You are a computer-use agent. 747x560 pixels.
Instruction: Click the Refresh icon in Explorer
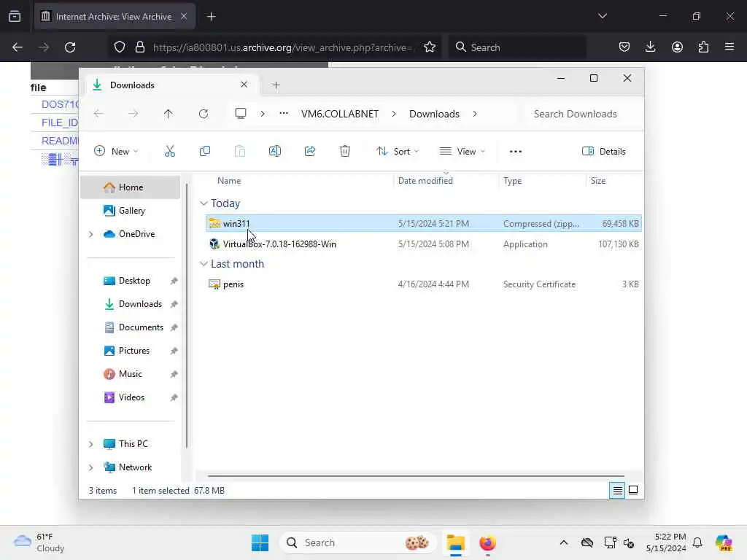204,114
